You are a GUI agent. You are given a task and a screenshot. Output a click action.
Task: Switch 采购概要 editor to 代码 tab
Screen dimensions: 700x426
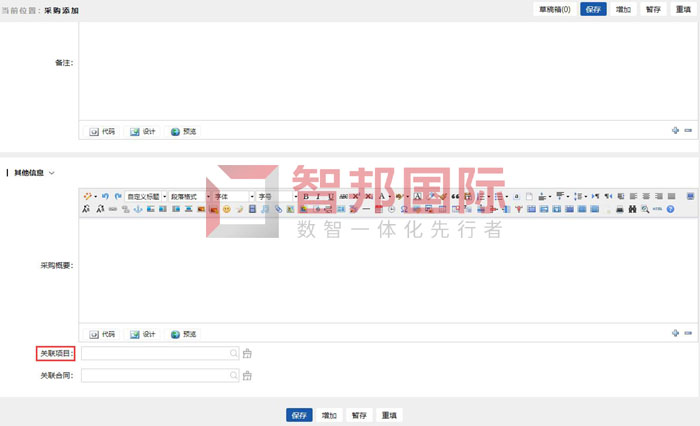point(103,333)
